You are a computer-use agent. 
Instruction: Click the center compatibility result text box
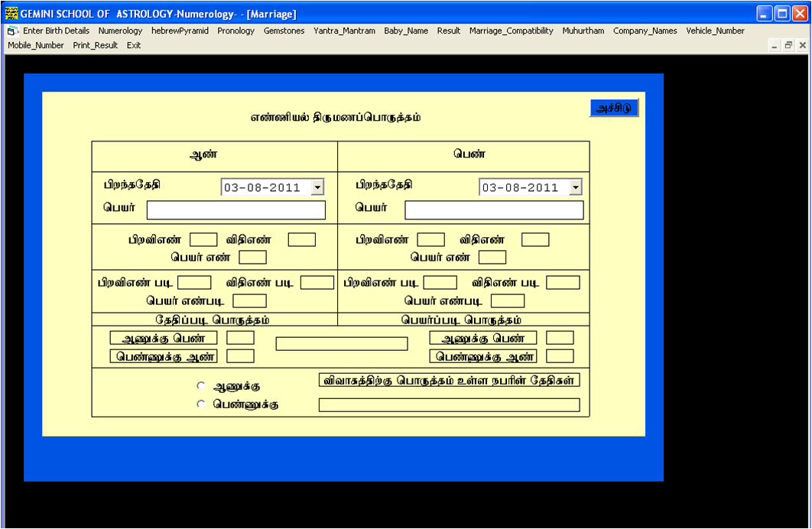pos(342,344)
